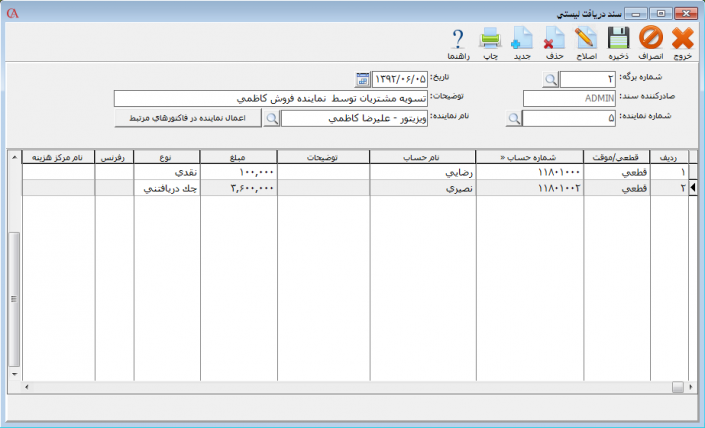Click the lookup icon next to شماره نماینده

click(x=513, y=118)
